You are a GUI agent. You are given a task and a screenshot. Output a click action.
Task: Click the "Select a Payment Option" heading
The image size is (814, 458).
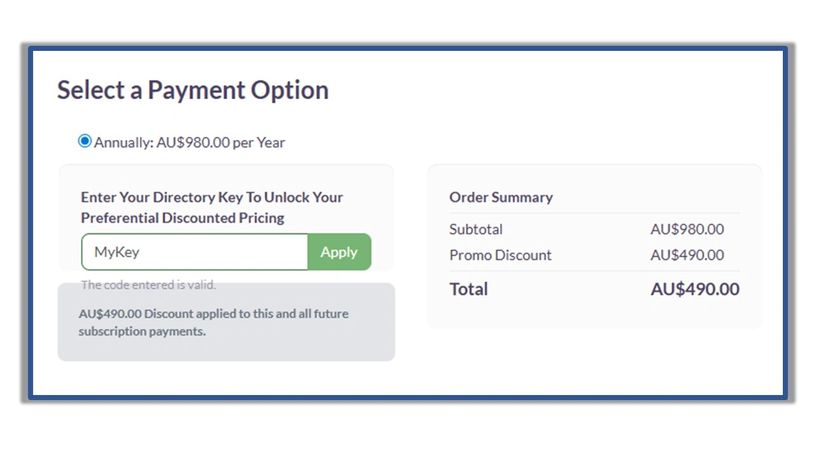click(x=192, y=90)
